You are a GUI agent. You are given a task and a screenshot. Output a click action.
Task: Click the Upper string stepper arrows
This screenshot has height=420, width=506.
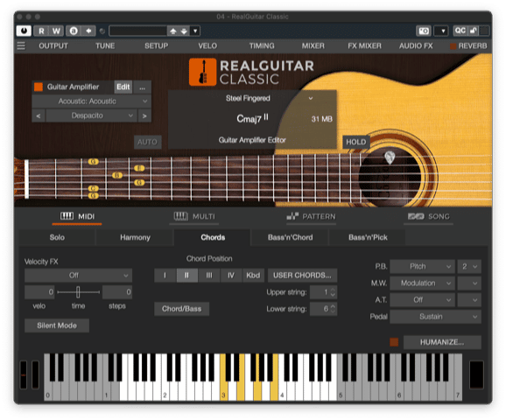coord(333,292)
